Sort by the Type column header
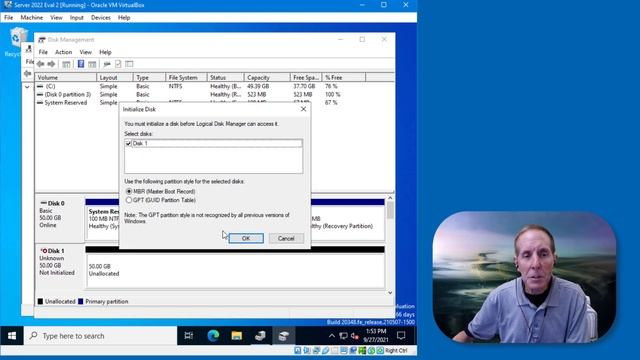 point(149,77)
